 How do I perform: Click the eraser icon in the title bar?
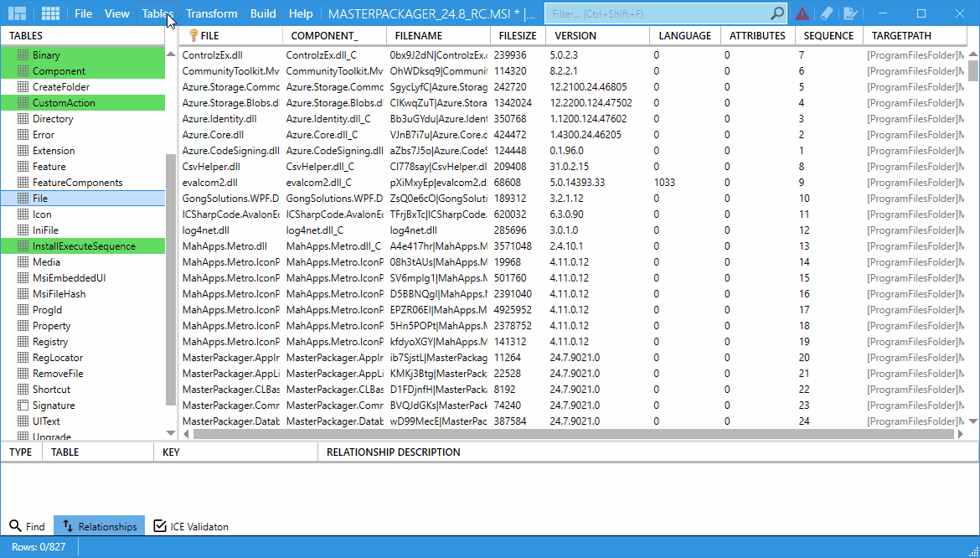click(x=826, y=13)
